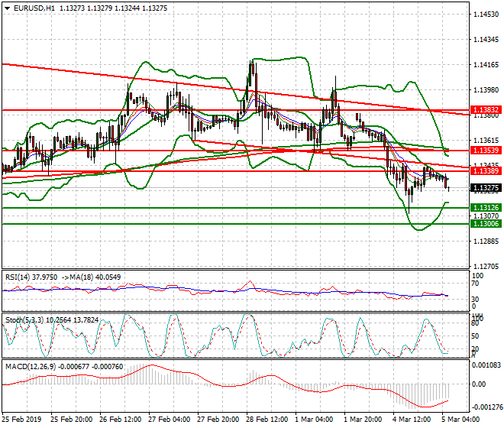The image size is (504, 428).
Task: Click the 25 Feb 20:00 time label
Action: 71,420
